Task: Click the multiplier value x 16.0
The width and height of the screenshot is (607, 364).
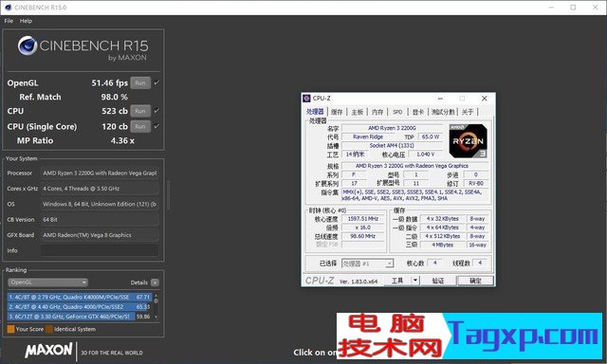Action: pyautogui.click(x=362, y=227)
